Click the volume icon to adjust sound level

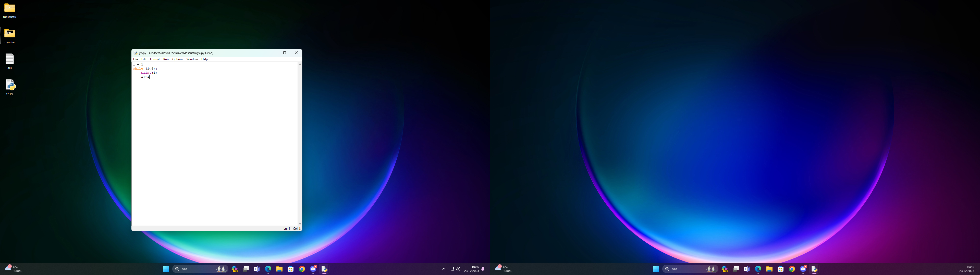(x=458, y=269)
